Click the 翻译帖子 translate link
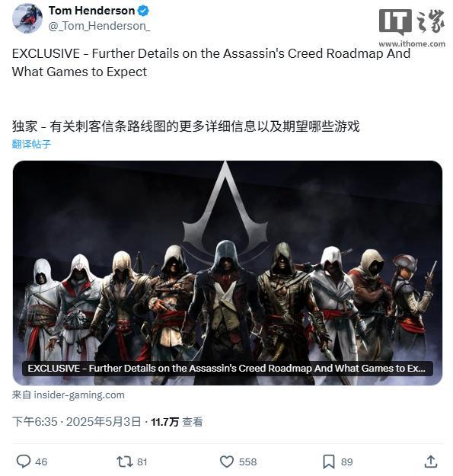This screenshot has width=453, height=476. (31, 144)
